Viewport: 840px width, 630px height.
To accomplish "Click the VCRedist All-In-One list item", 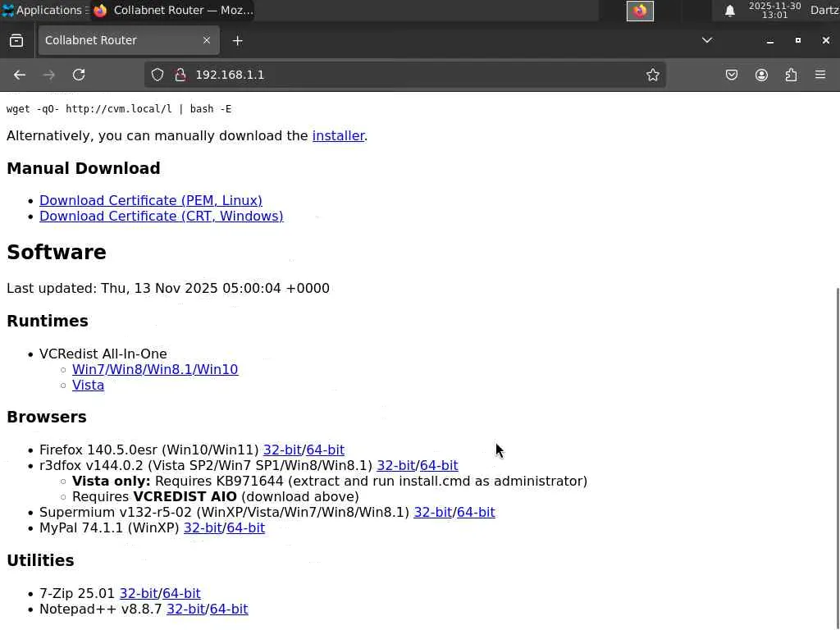I will 103,354.
